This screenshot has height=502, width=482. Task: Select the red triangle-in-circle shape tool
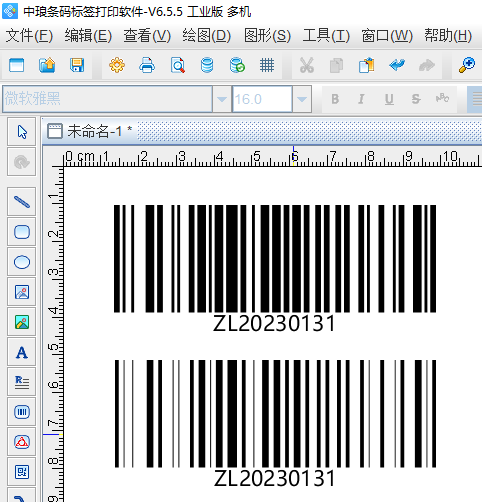coord(22,442)
